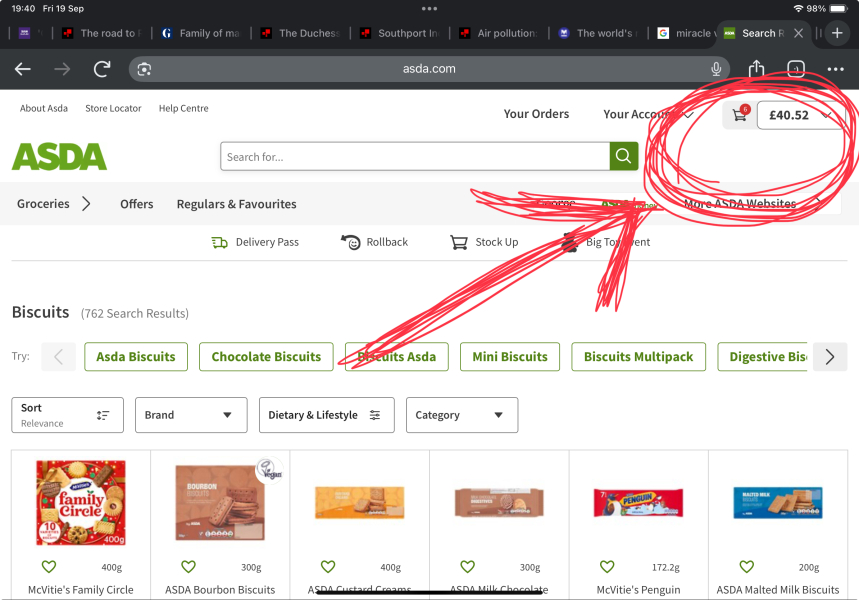Select Mini Biscuits suggestion chip
This screenshot has height=600, width=859.
click(509, 357)
